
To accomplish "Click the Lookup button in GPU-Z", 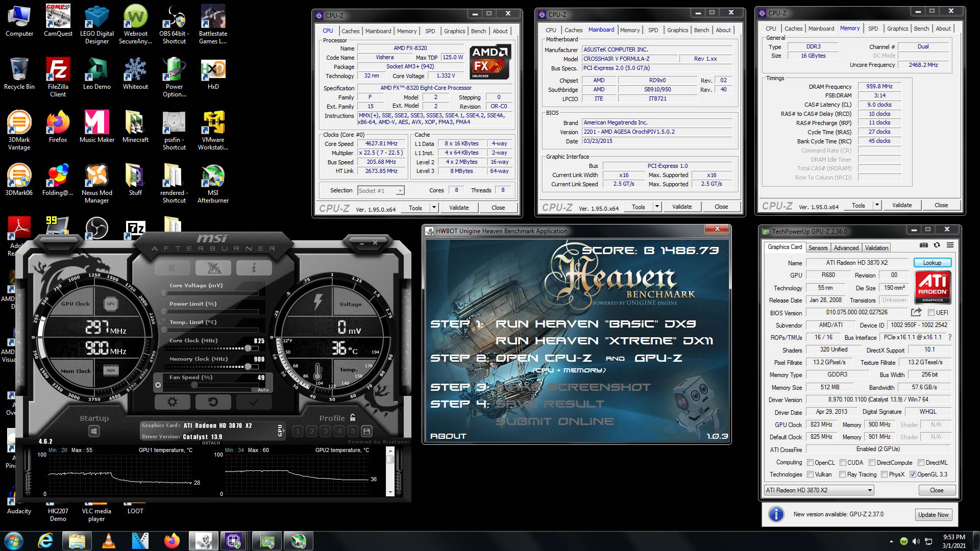I will point(932,263).
